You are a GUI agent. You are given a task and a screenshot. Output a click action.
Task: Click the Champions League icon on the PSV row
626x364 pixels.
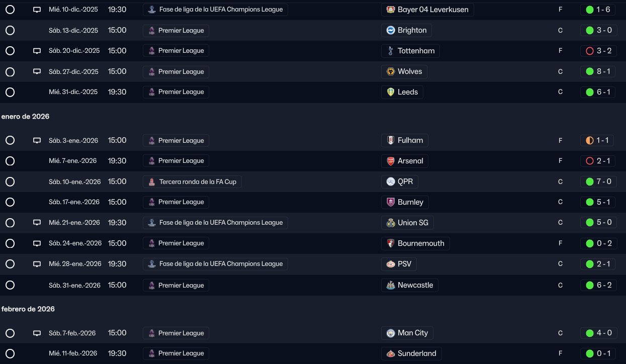coord(151,264)
